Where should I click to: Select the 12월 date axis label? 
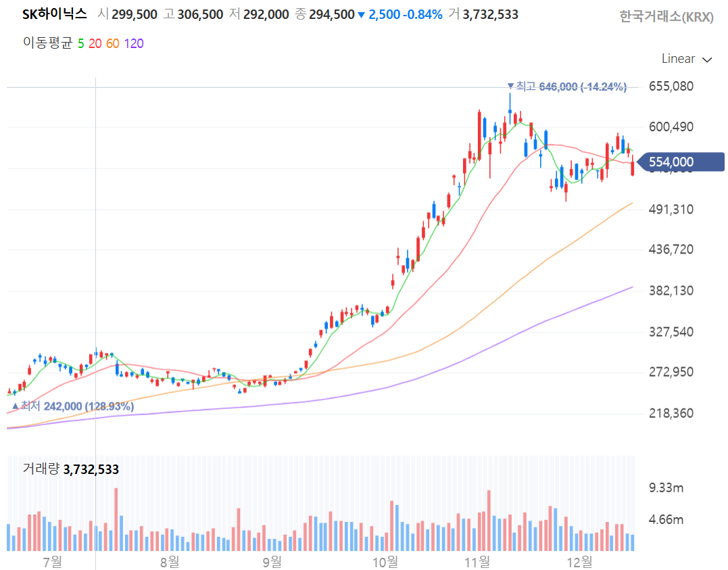click(580, 562)
